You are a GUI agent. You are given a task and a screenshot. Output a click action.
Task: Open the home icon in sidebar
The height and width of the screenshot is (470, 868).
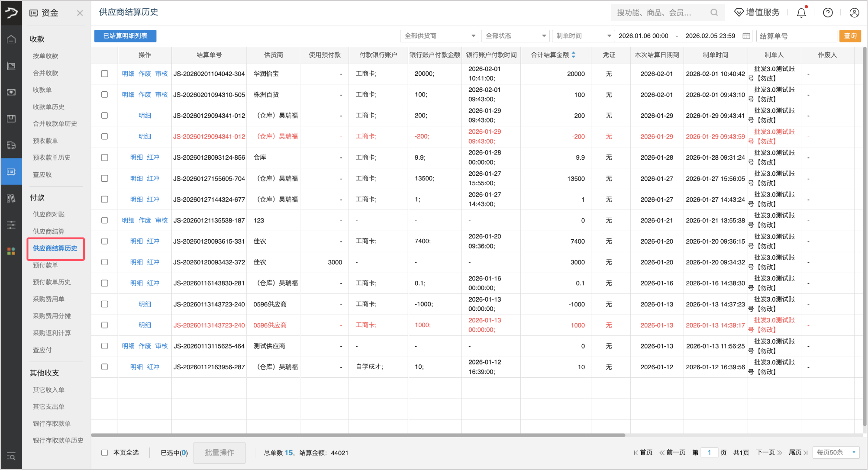tap(11, 39)
